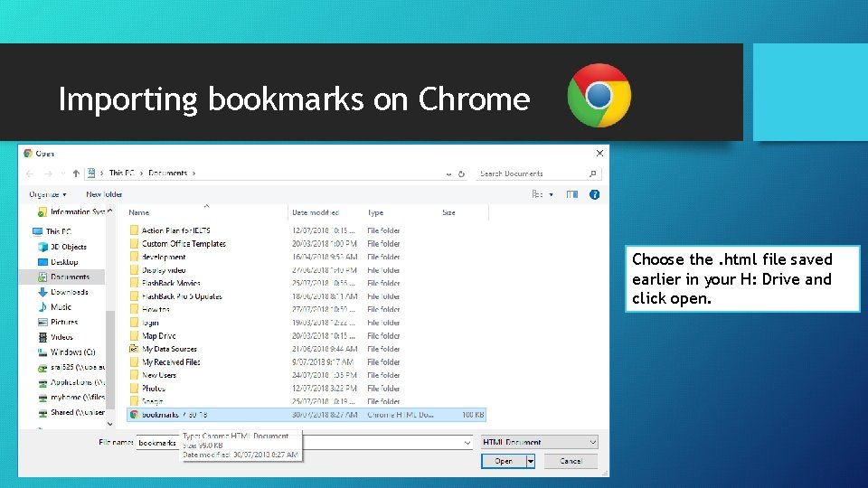Click New folder button
The image size is (868, 488).
pos(104,195)
